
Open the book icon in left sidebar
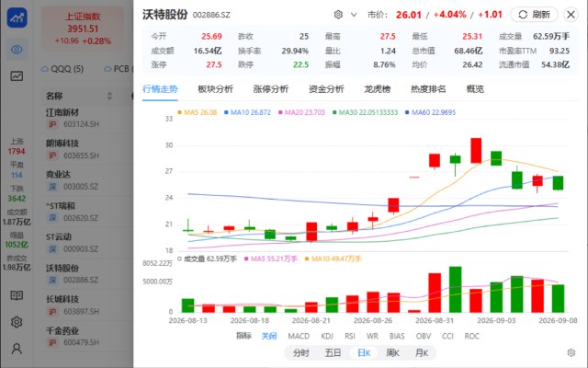tap(17, 295)
